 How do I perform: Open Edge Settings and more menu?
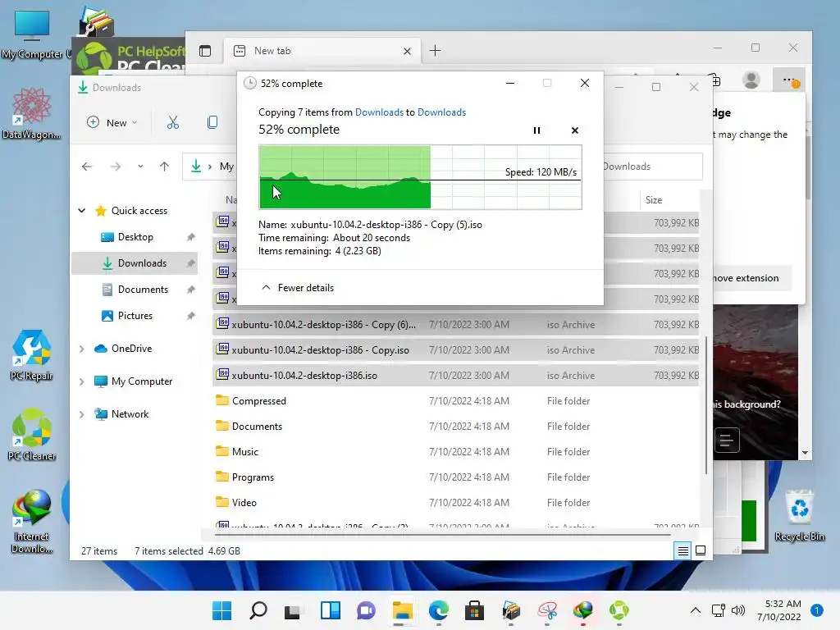[788, 80]
